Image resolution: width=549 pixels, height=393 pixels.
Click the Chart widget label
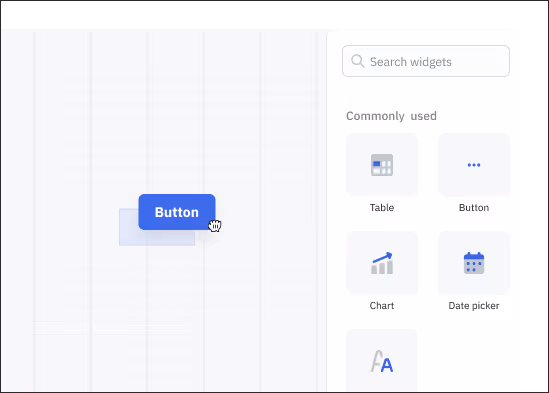[x=382, y=306]
